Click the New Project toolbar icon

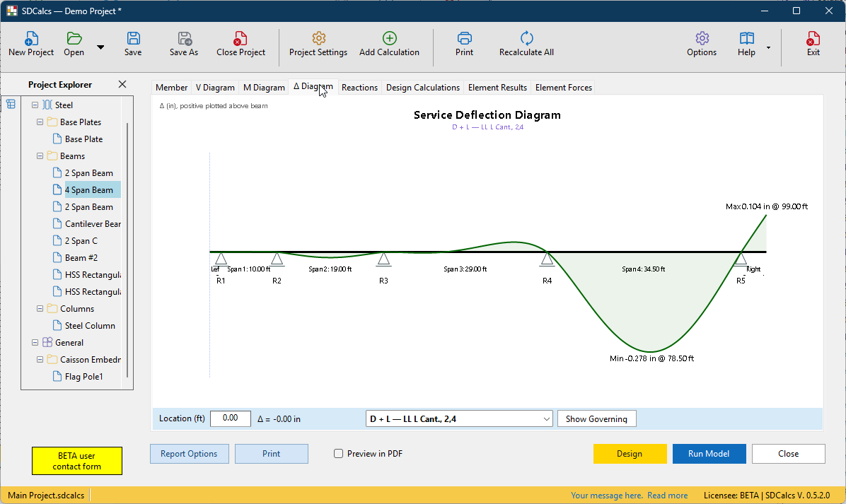(31, 39)
